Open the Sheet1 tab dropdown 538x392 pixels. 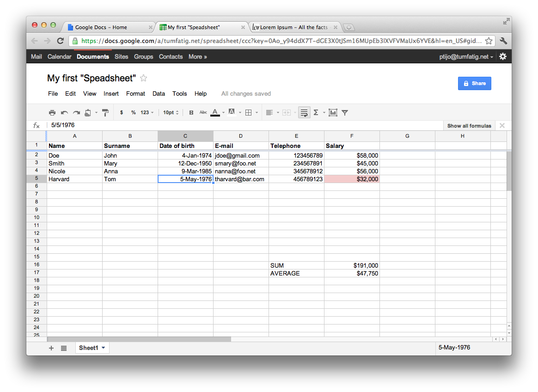103,348
